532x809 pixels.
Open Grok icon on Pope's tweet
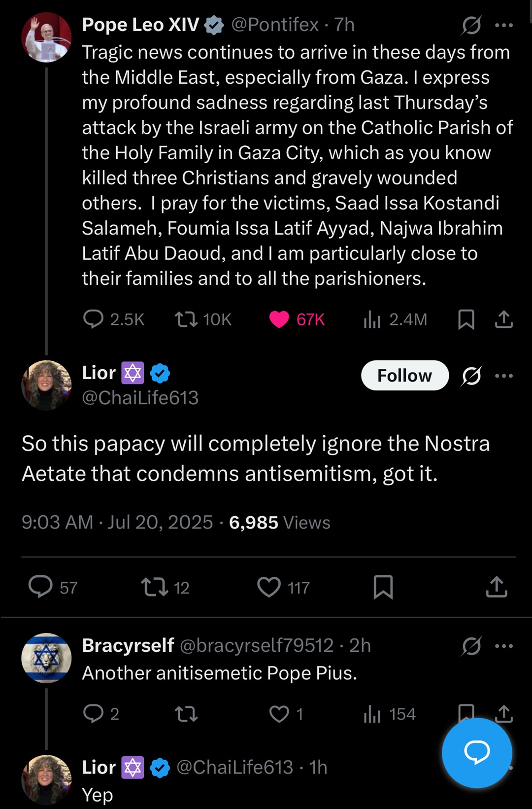(471, 25)
